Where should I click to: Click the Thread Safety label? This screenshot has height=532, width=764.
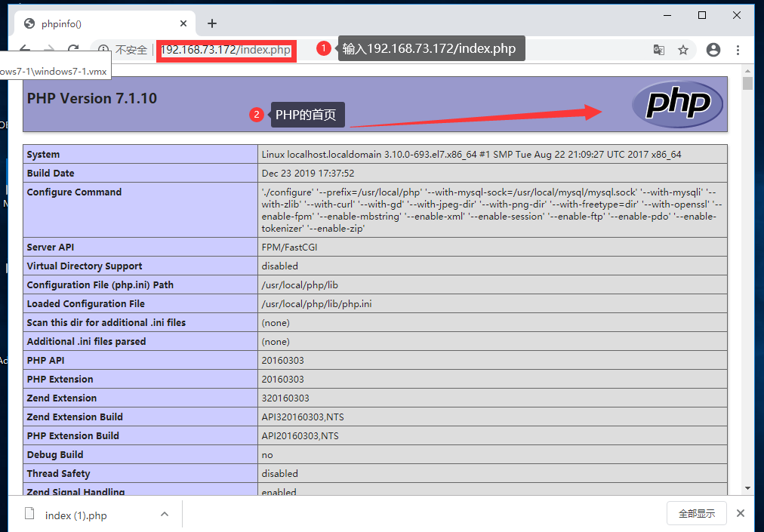pos(58,474)
